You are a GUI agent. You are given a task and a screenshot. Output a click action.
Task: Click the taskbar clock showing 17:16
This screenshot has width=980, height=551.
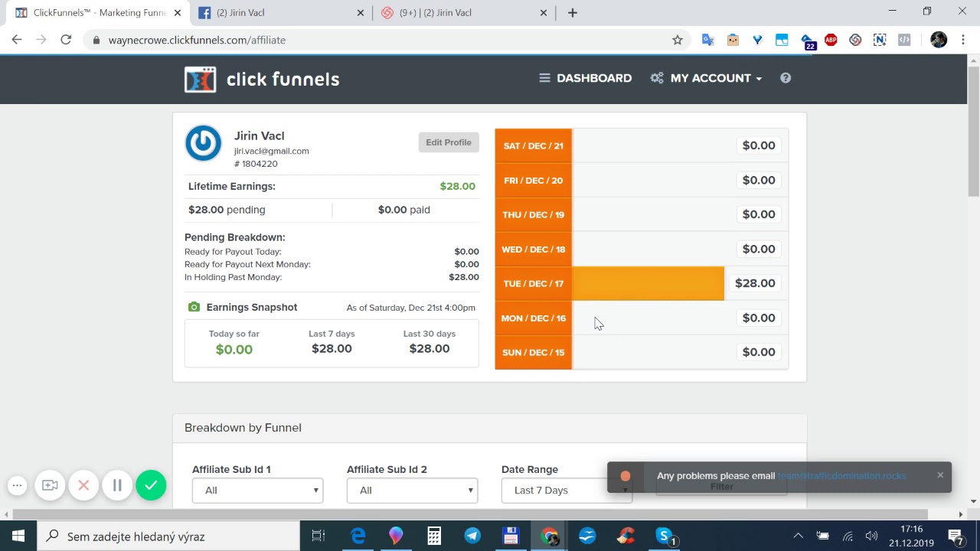pyautogui.click(x=911, y=536)
